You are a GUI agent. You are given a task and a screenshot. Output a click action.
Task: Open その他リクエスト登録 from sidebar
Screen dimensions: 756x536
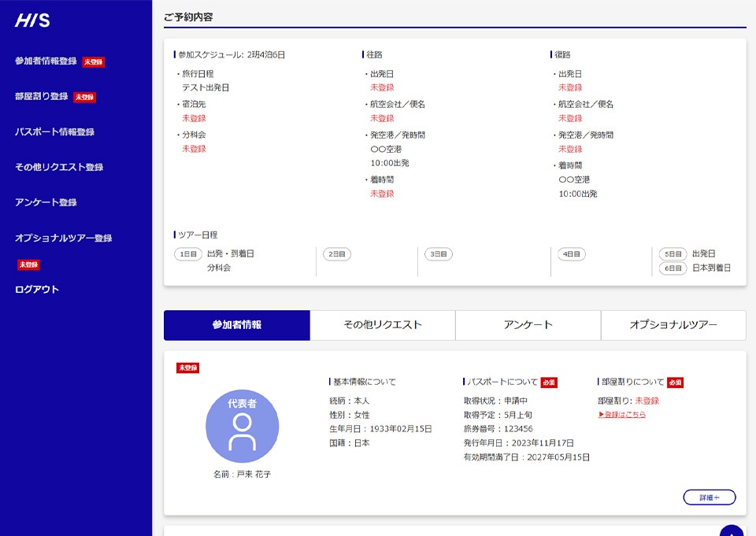coord(59,168)
